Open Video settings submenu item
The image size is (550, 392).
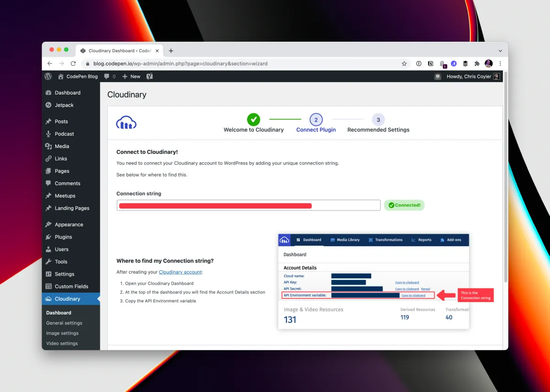(62, 343)
